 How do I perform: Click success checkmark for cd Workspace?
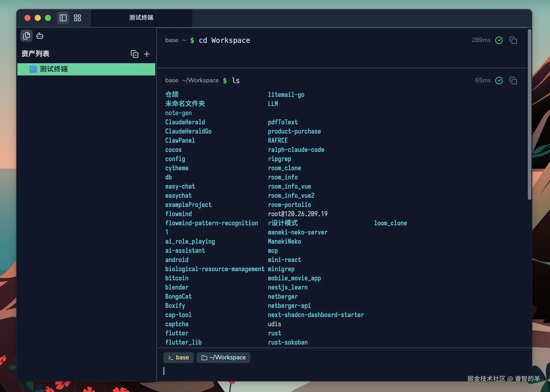pyautogui.click(x=499, y=40)
